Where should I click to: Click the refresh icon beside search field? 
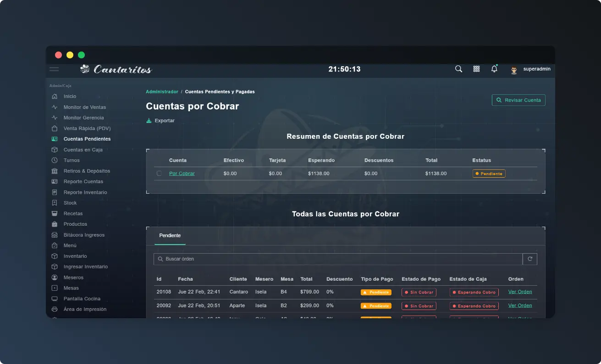coord(530,259)
